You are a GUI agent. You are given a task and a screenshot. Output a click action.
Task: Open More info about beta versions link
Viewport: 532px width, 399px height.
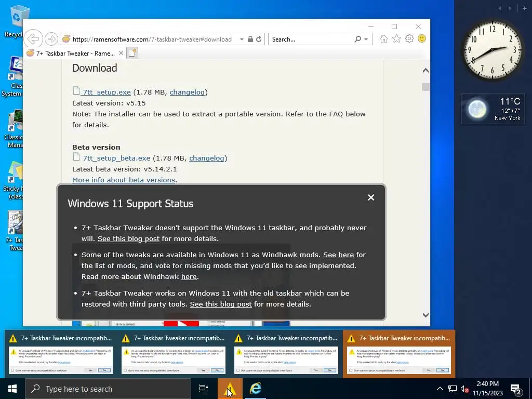coord(124,180)
